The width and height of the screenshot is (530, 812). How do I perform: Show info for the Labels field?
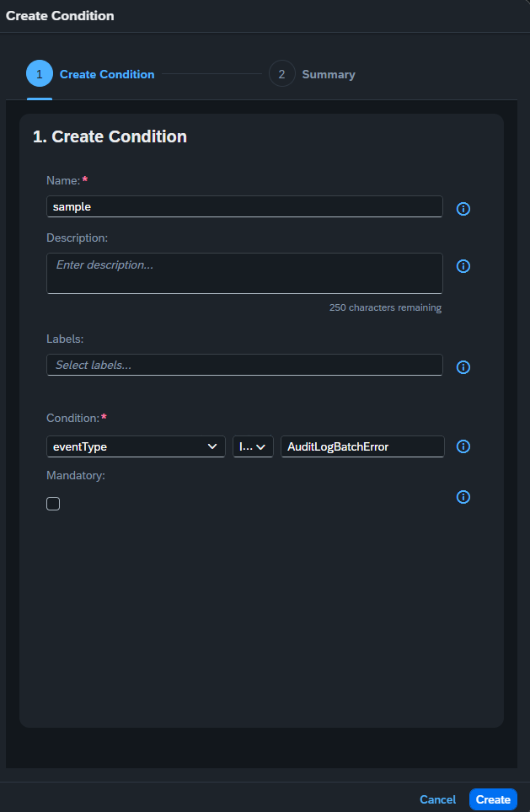tap(463, 367)
